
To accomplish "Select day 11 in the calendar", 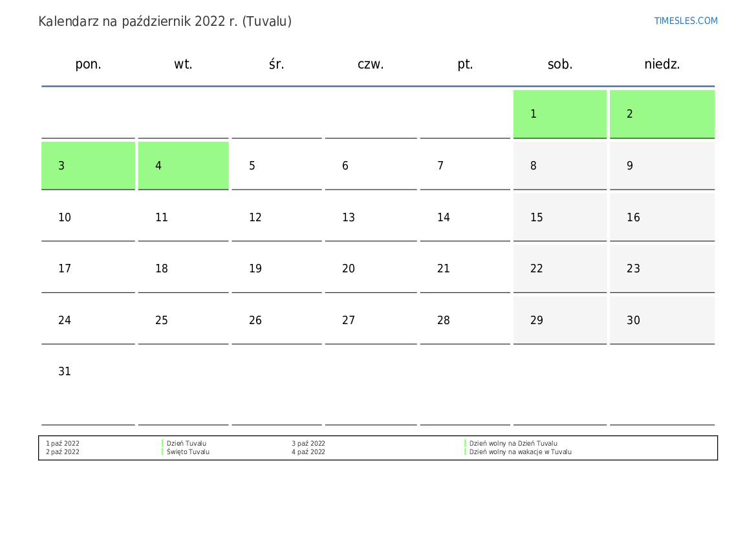I will (x=183, y=217).
